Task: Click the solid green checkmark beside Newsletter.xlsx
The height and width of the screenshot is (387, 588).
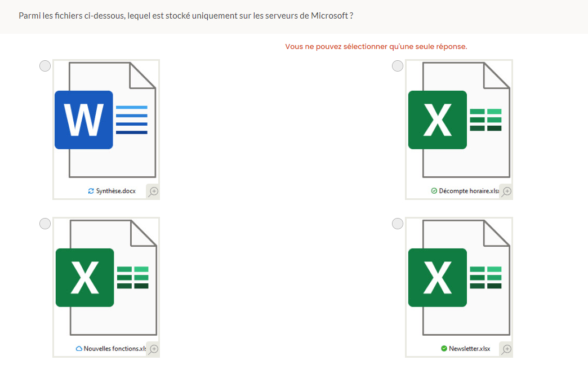Action: coord(444,349)
